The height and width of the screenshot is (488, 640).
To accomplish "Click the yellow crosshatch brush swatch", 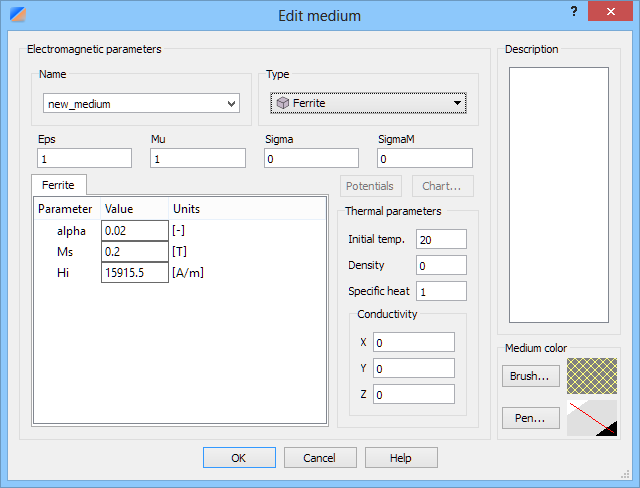I will pos(592,376).
